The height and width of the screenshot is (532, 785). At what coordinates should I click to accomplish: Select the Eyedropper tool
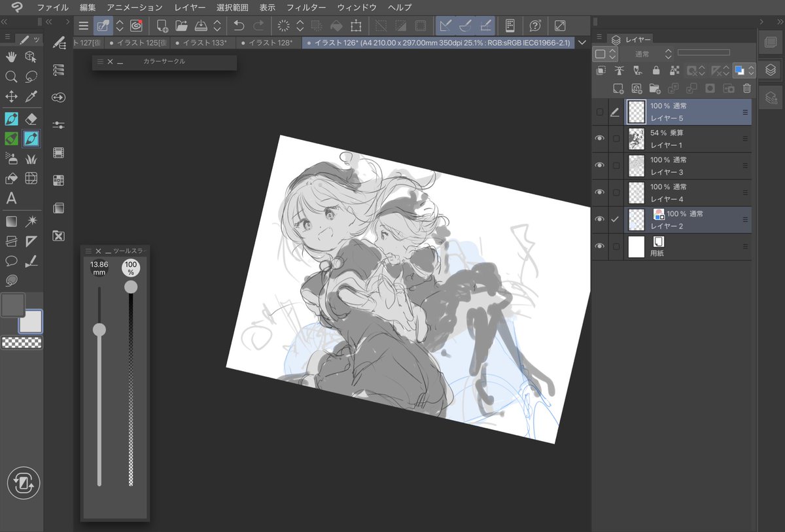[31, 97]
